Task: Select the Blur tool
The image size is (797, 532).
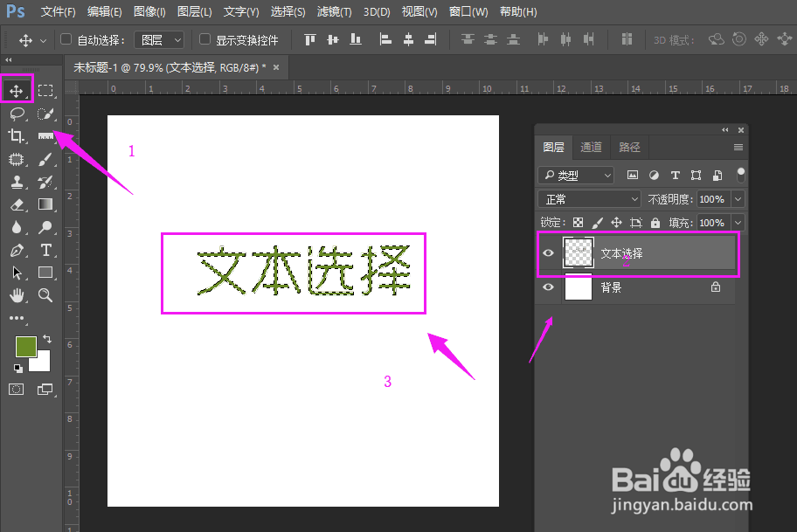Action: pyautogui.click(x=17, y=227)
